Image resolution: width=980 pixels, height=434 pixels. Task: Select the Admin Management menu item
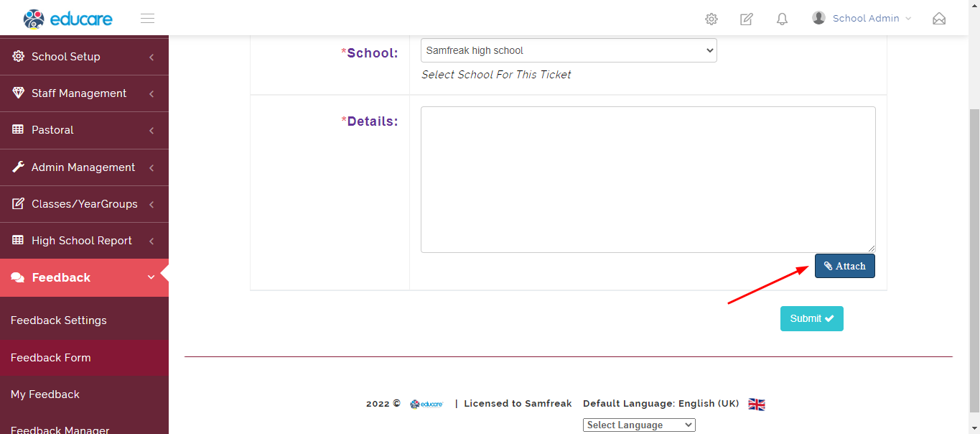click(x=84, y=167)
